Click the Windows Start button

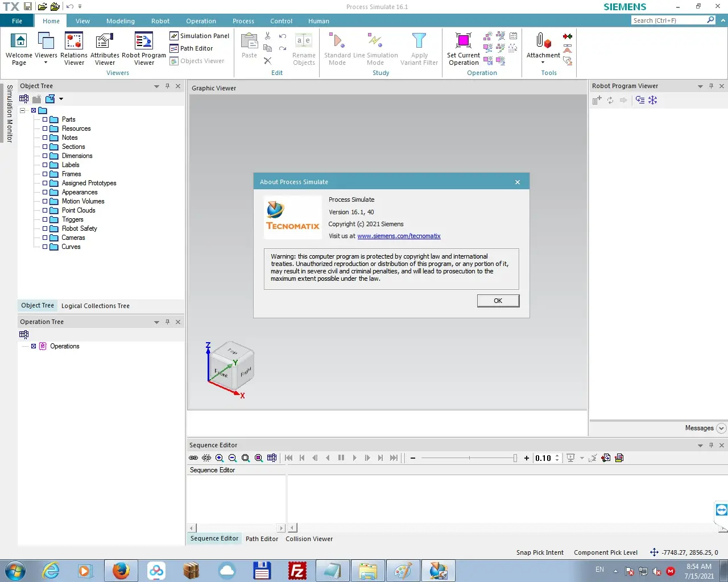point(15,571)
